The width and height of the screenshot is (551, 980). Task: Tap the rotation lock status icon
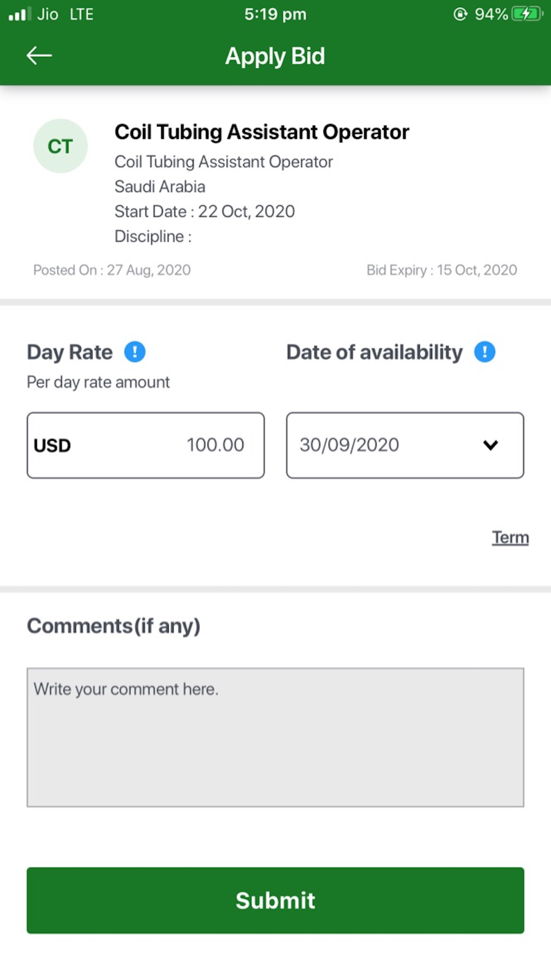(x=460, y=14)
